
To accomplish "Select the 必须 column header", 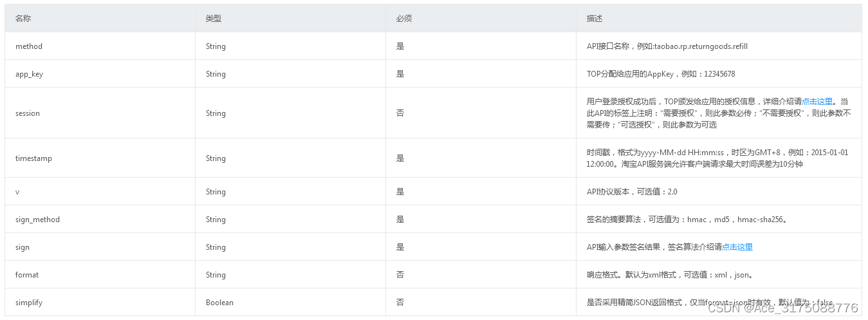I will coord(404,19).
